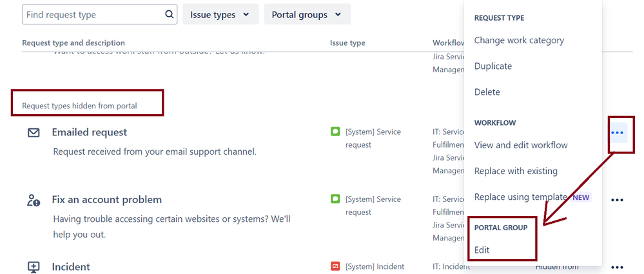Open more actions for Emailed request row
The height and width of the screenshot is (274, 644).
tap(617, 133)
